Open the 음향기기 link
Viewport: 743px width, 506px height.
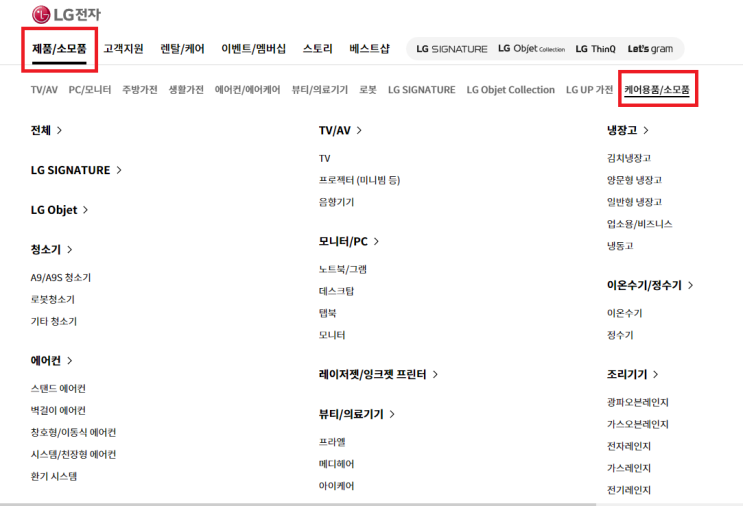[336, 202]
